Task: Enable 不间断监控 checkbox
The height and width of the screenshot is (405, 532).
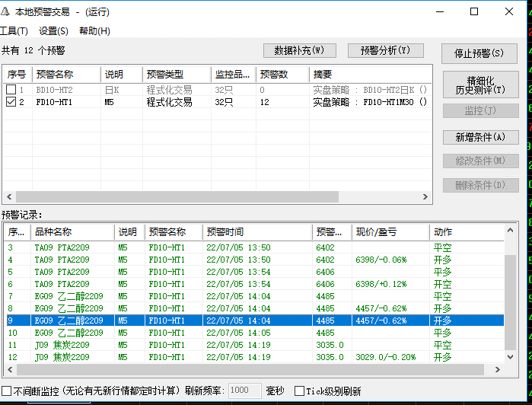Action: point(7,391)
